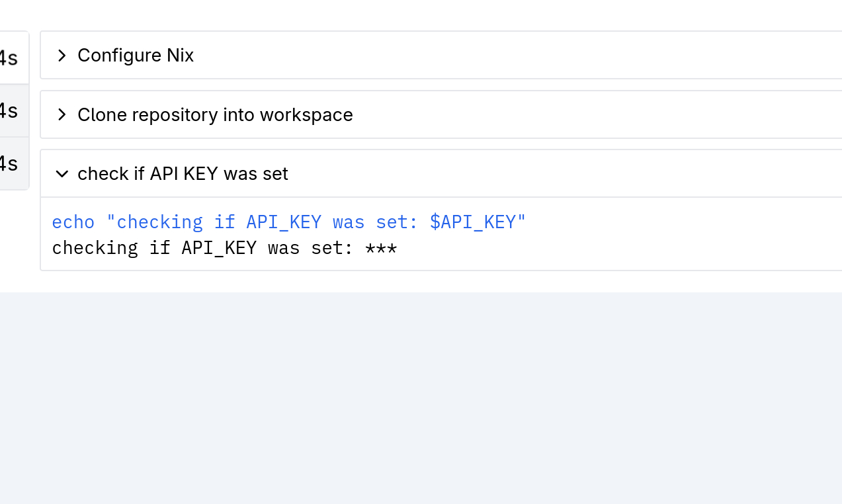The height and width of the screenshot is (504, 842).
Task: Expand the Clone repository step chevron
Action: (x=62, y=115)
